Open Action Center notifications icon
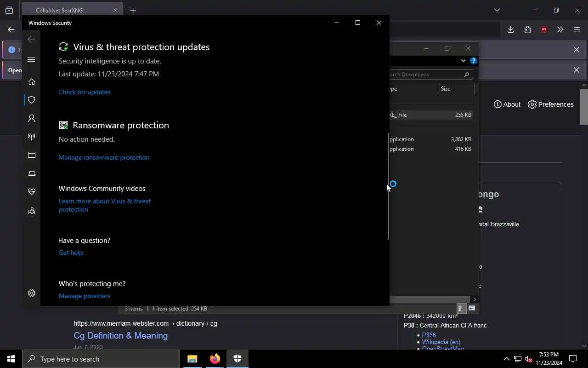The image size is (588, 368). (573, 359)
